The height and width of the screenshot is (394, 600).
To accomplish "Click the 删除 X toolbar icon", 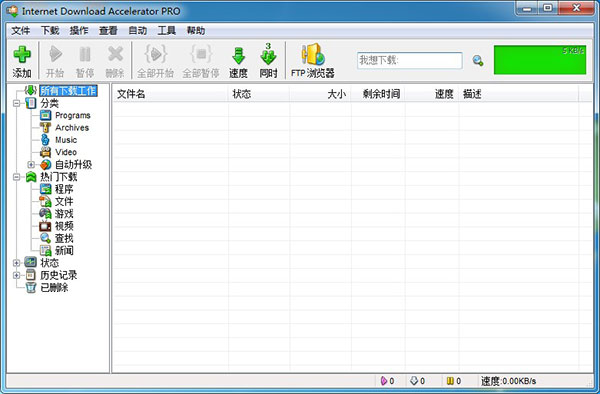I will click(x=115, y=54).
